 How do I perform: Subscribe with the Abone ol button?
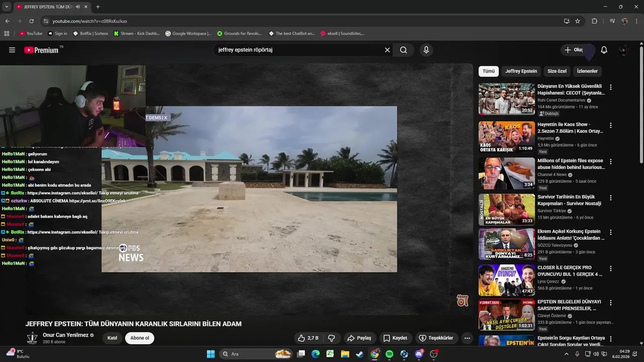139,338
